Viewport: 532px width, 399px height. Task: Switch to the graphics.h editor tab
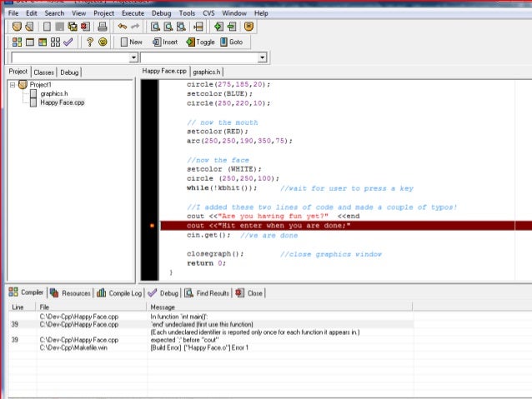coord(208,72)
